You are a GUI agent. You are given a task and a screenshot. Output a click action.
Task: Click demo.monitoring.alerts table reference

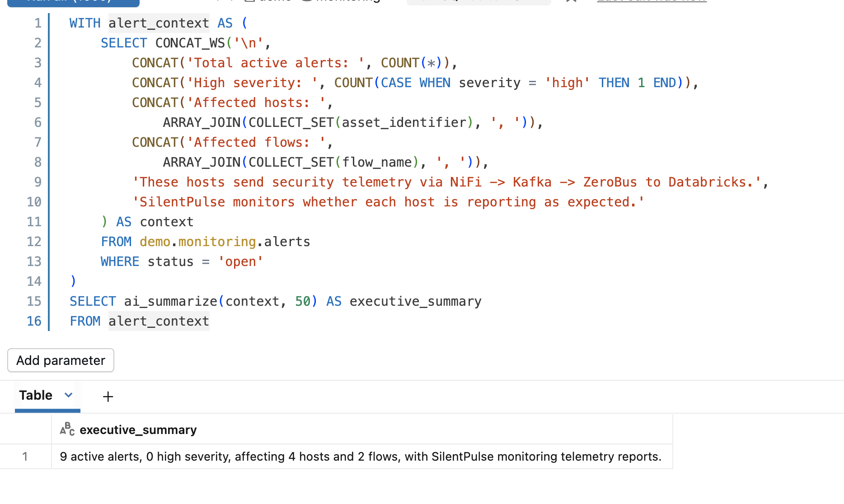tap(225, 242)
